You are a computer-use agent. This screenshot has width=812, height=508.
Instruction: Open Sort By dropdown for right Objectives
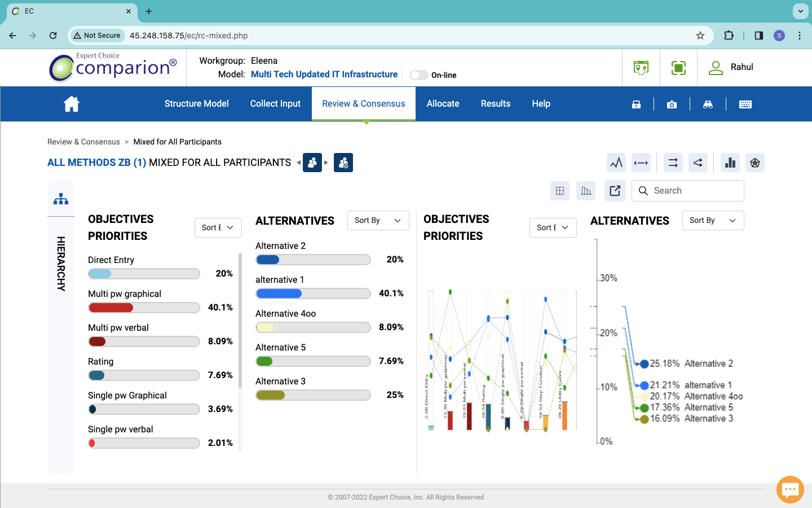(553, 227)
